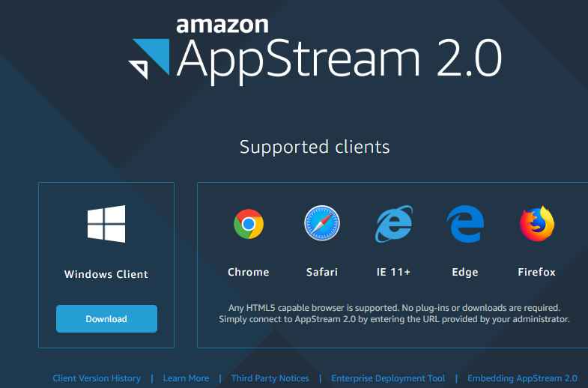
Task: Click the Internet Explorer icon
Action: point(393,224)
